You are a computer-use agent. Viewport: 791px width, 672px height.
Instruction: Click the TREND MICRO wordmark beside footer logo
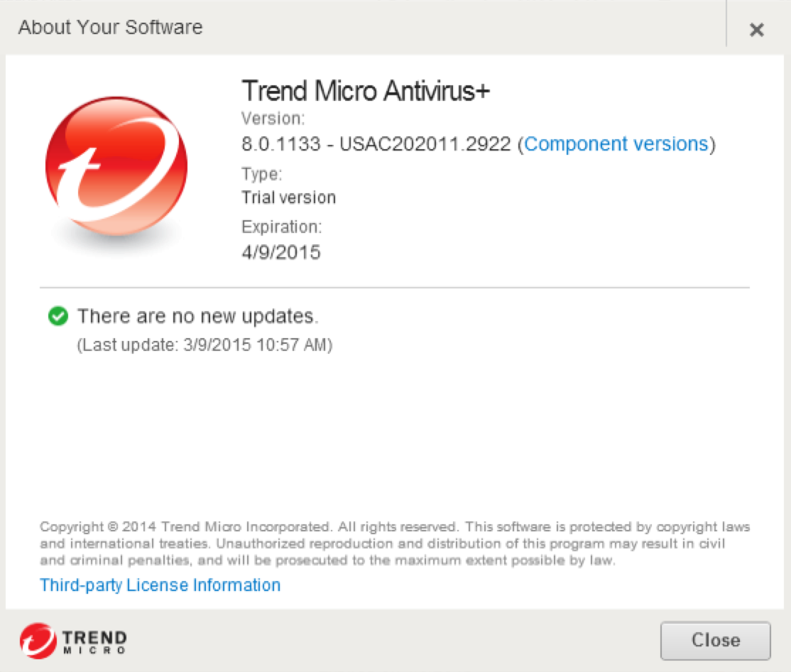[x=94, y=641]
